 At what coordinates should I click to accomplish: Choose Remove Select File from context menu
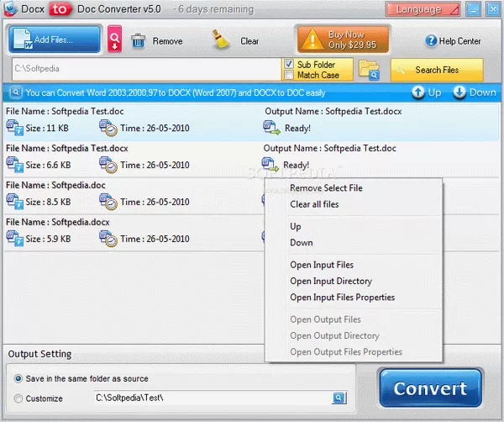point(326,188)
